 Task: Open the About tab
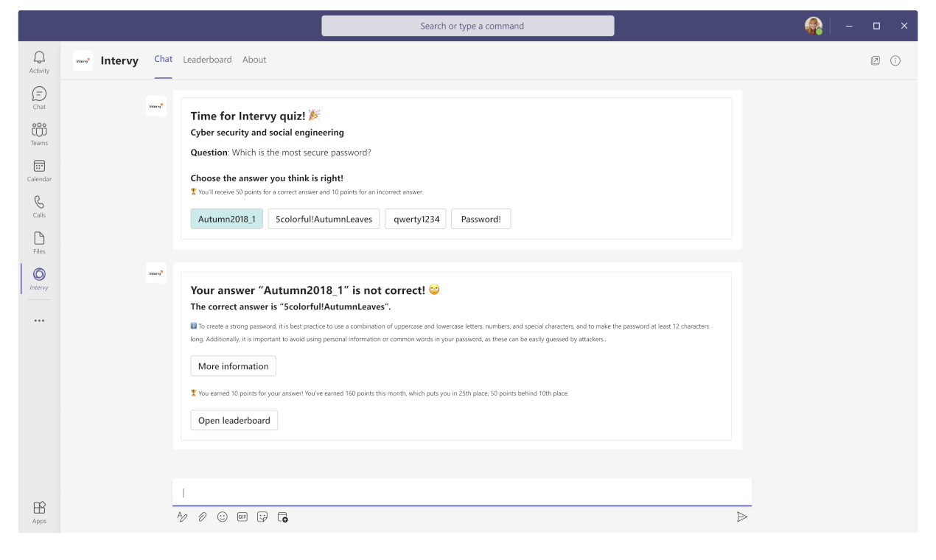click(254, 60)
